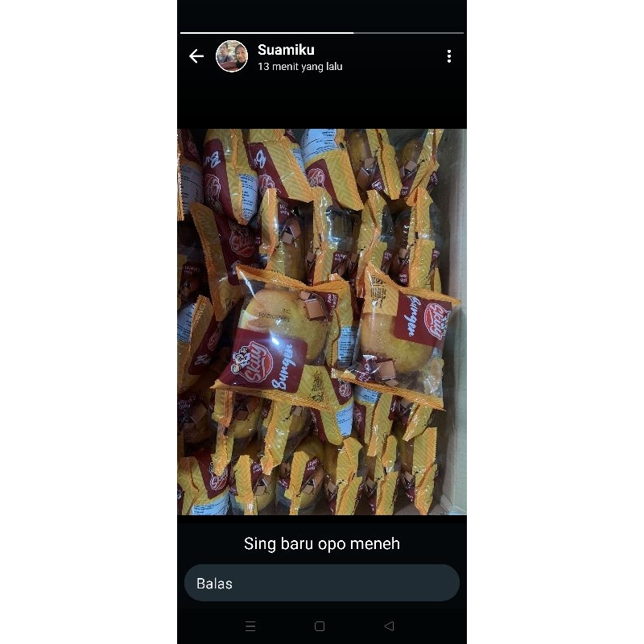Tap the status header bar area
644x644 pixels.
[322, 56]
